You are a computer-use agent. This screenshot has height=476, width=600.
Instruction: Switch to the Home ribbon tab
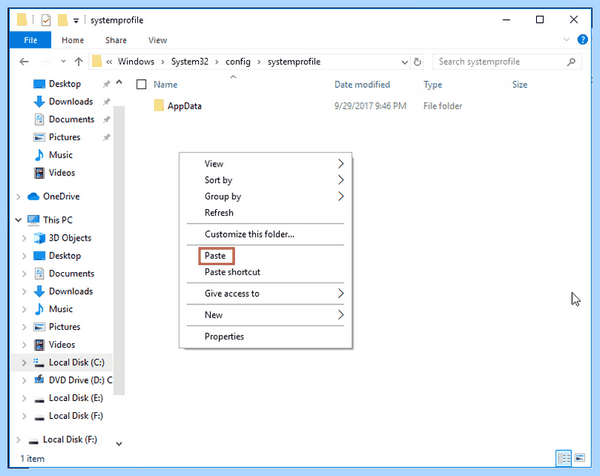[x=73, y=40]
